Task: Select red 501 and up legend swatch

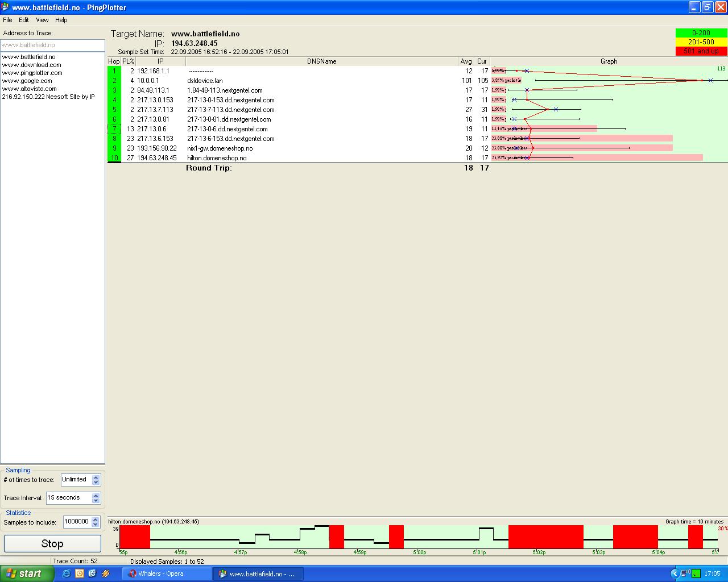Action: point(701,51)
